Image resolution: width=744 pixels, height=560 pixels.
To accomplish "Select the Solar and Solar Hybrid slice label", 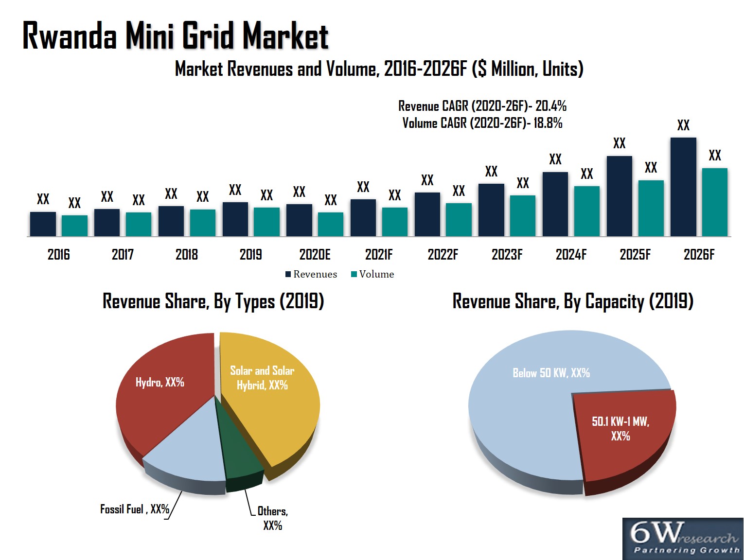I will pos(262,378).
